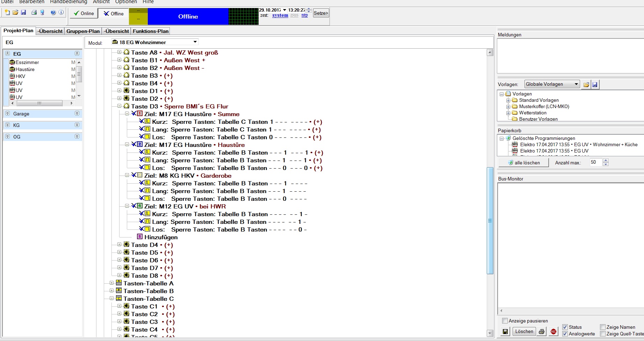Start bus monitor recording with REC icon

(553, 332)
